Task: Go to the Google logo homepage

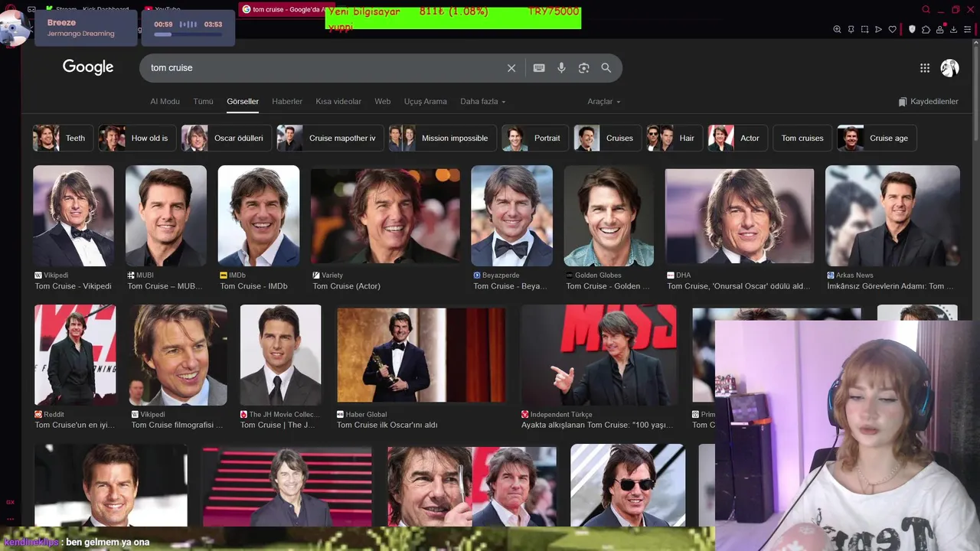Action: 88,67
